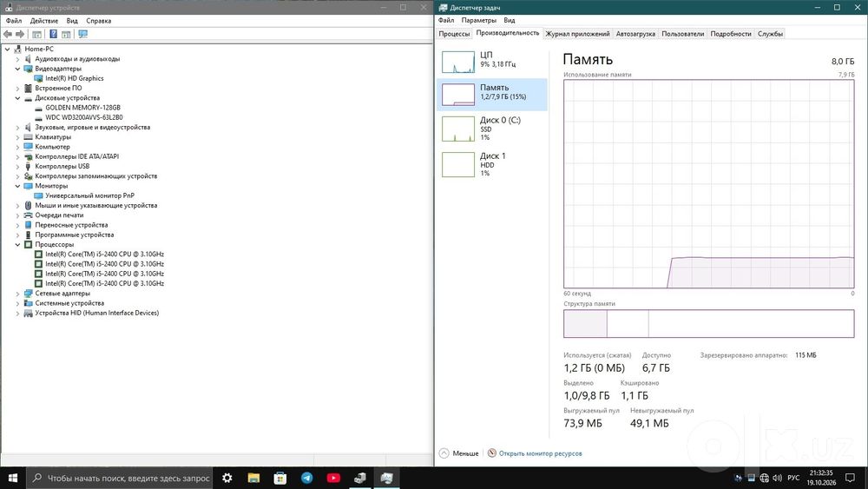
Task: Click the Программные устройства icon
Action: [29, 235]
